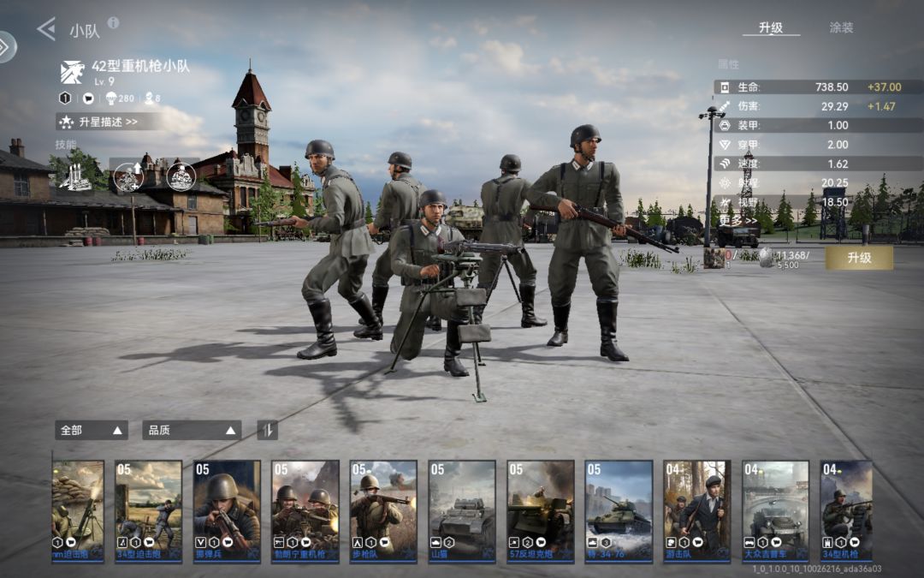Viewport: 924px width, 578px height.
Task: Open the 品质 sort dropdown
Action: [192, 430]
